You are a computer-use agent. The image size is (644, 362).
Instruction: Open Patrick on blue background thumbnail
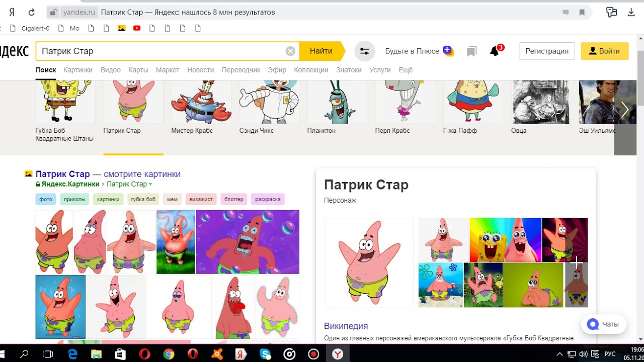tap(60, 307)
